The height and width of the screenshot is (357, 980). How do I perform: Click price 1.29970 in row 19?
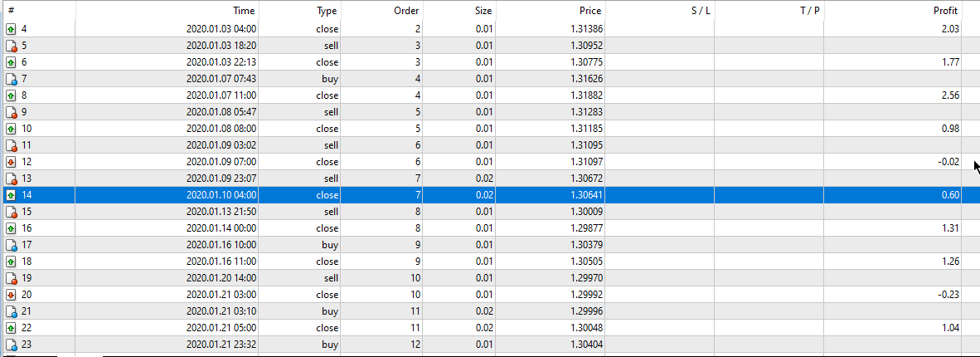pyautogui.click(x=585, y=278)
